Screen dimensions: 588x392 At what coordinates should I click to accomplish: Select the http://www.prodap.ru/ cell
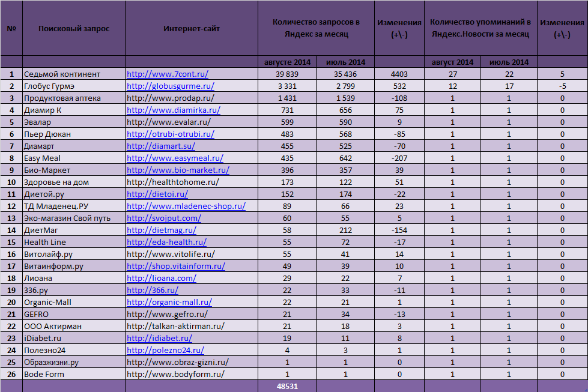(192, 98)
